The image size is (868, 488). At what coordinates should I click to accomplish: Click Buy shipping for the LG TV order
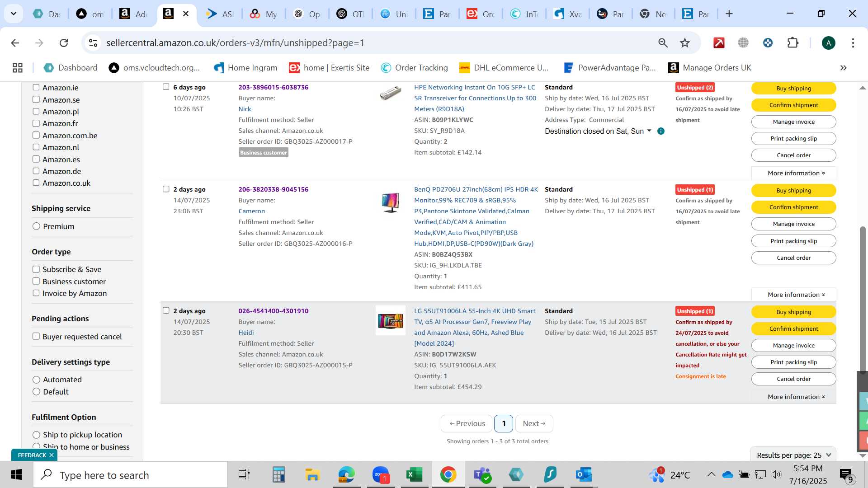[793, 312]
